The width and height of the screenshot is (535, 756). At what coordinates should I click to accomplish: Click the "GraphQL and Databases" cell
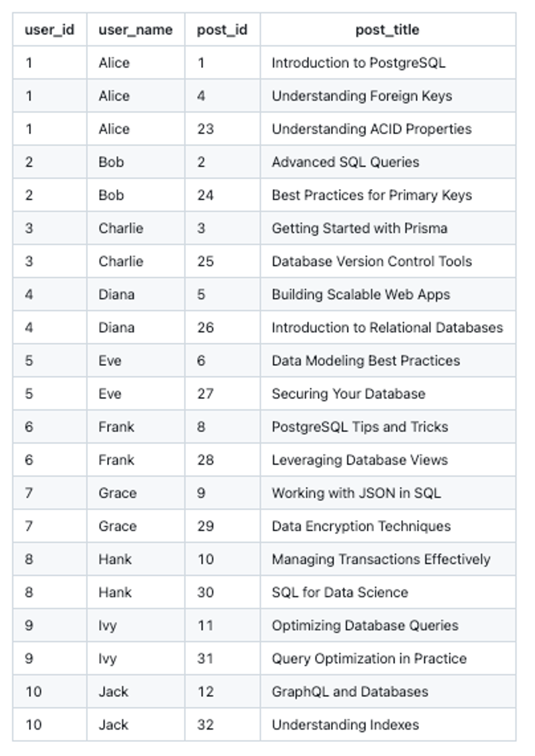(x=350, y=692)
